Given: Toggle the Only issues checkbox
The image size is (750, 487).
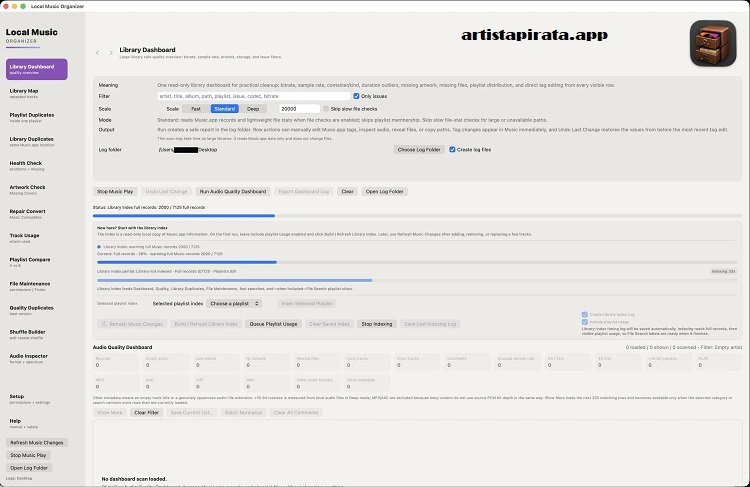Looking at the screenshot, I should click(356, 96).
